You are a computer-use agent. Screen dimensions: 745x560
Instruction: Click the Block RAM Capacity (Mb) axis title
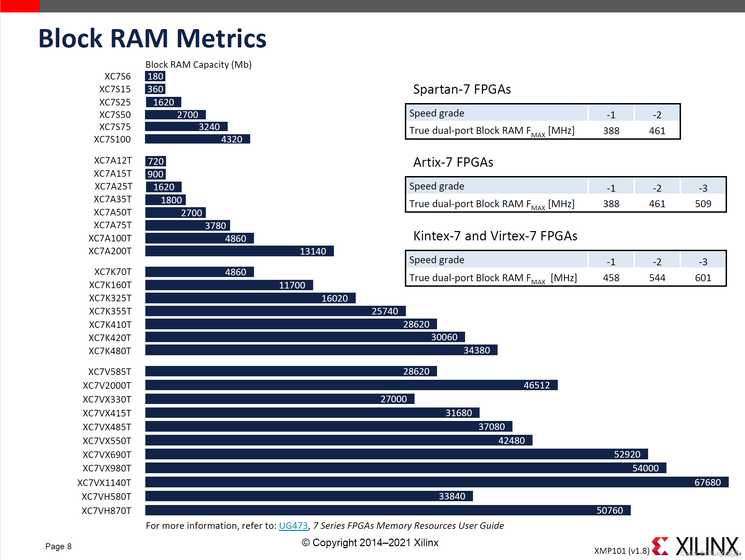pos(198,65)
